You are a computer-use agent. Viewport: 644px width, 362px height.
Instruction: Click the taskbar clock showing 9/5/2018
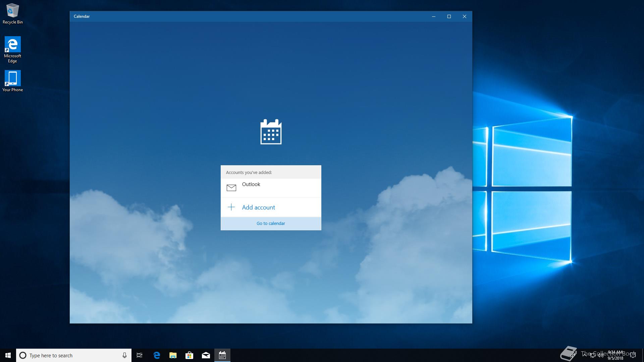click(x=615, y=355)
